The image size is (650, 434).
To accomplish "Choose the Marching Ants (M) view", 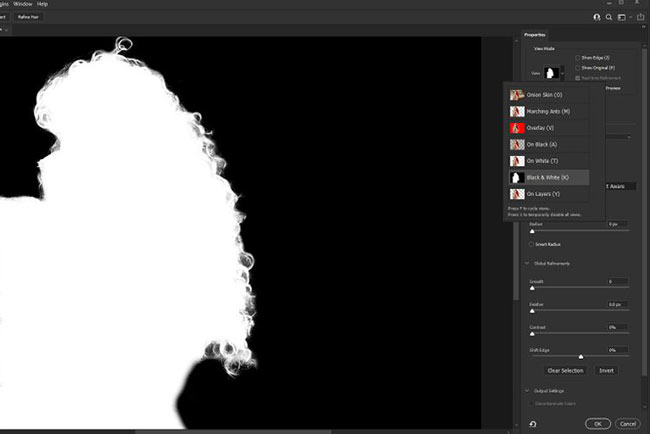I will (x=549, y=112).
